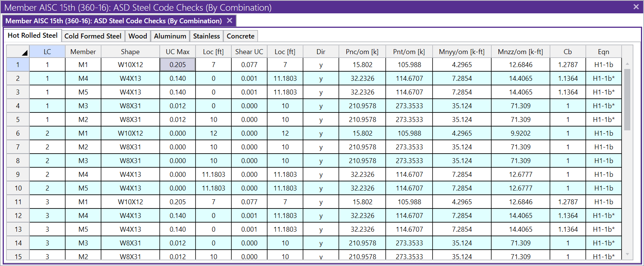Screen dimensions: 644x266
Task: Click Member cell M4 in row 2
Action: [x=83, y=79]
